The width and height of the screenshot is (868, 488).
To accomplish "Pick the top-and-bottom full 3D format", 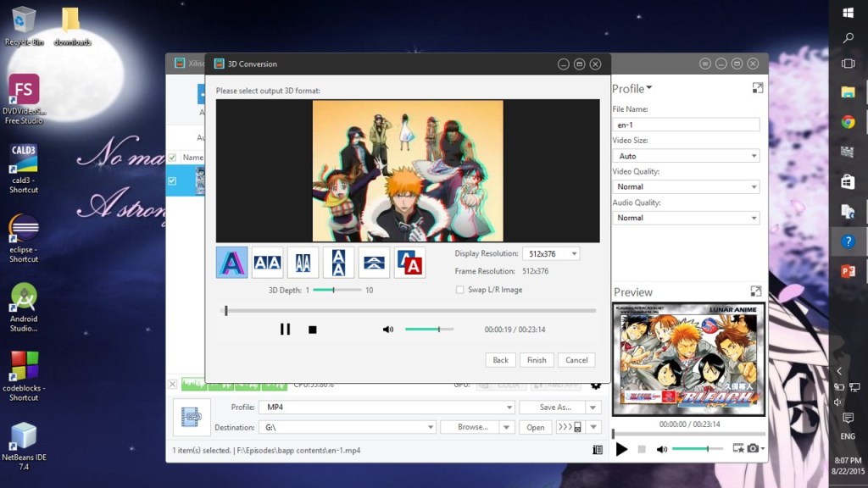I will [338, 263].
